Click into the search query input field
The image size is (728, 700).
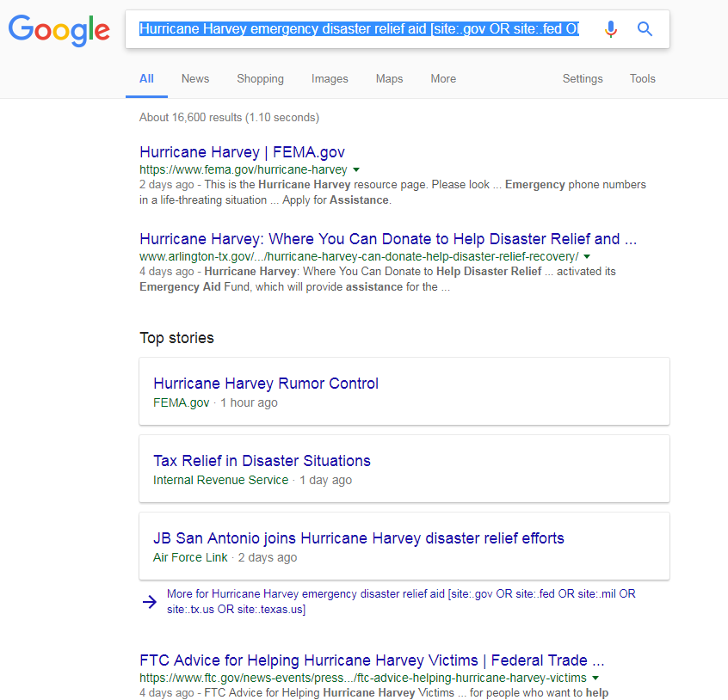pos(360,29)
